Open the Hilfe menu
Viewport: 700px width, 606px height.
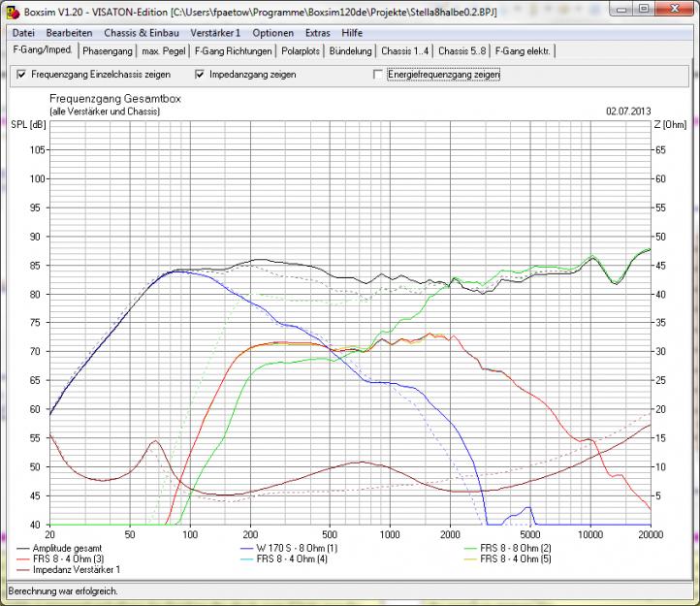pos(352,33)
